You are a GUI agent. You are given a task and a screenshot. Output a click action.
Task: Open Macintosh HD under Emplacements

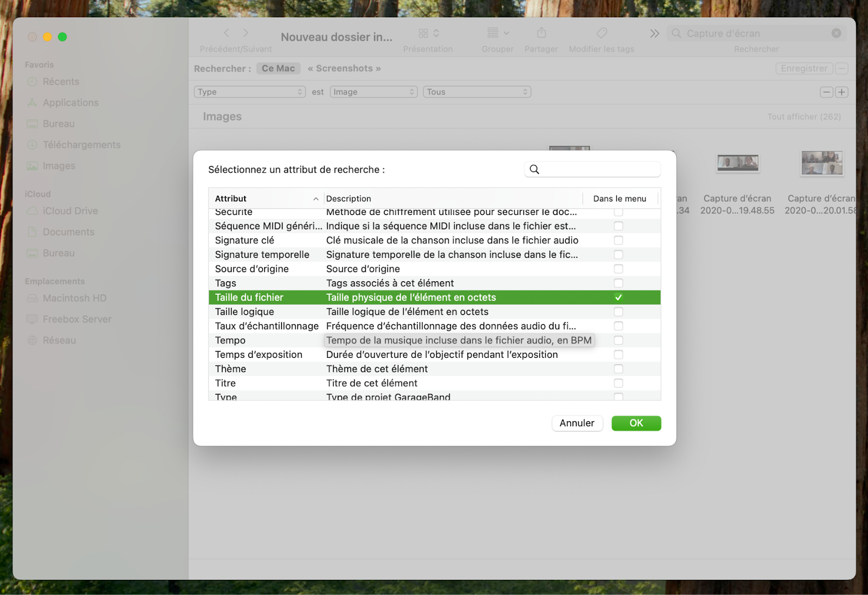(74, 298)
